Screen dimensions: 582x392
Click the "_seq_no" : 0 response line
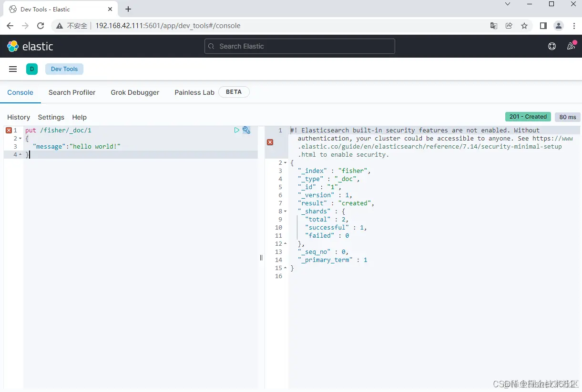point(323,251)
